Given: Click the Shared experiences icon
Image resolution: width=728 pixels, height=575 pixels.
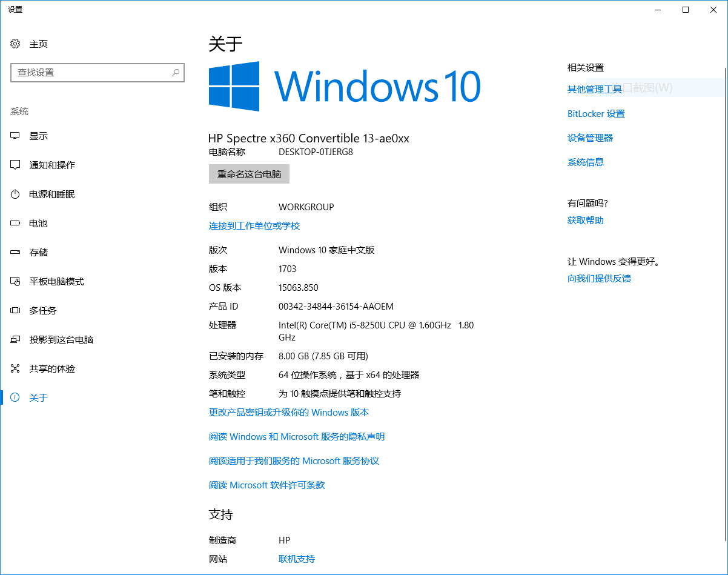Looking at the screenshot, I should pyautogui.click(x=15, y=368).
